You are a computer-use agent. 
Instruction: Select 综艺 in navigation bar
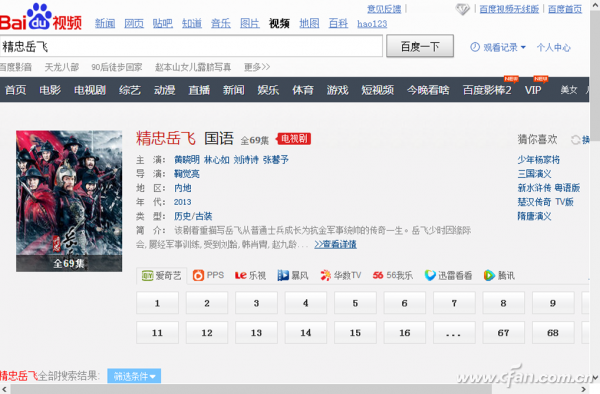[x=130, y=90]
